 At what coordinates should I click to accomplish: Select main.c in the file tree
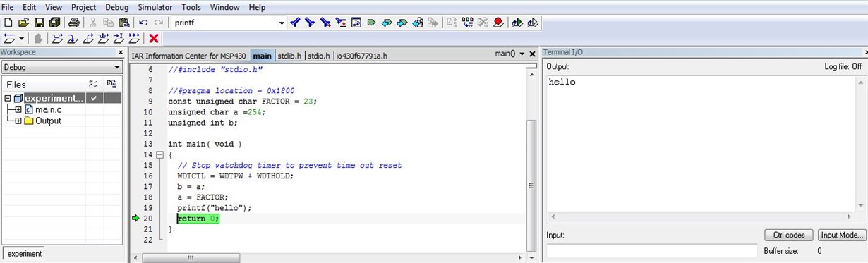pos(49,110)
